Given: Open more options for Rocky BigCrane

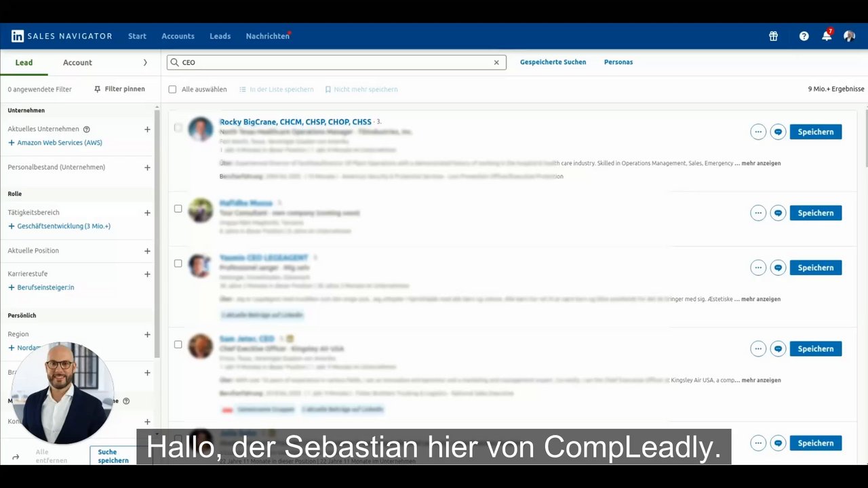Looking at the screenshot, I should point(758,132).
